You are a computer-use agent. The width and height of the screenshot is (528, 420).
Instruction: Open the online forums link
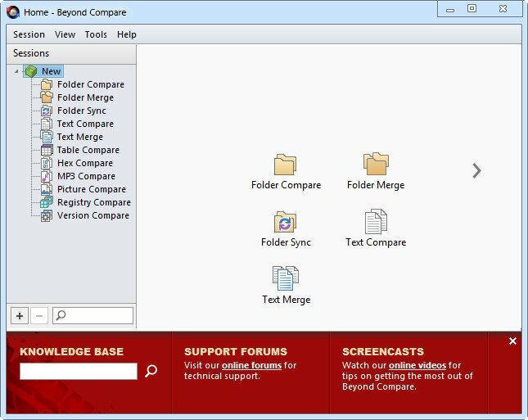coord(251,365)
